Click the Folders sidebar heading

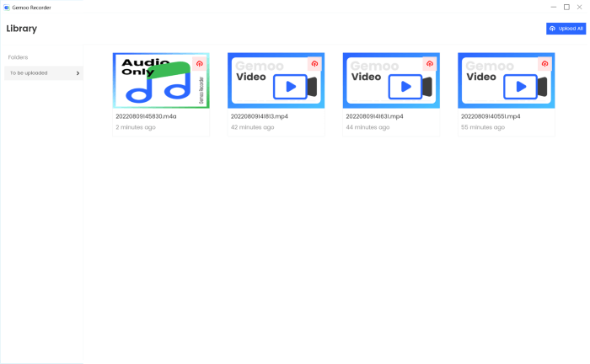point(18,57)
